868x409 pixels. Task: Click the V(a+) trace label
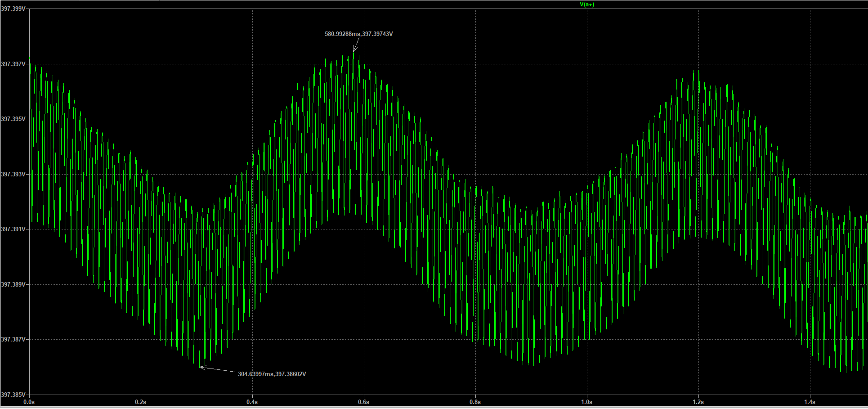[x=586, y=4]
